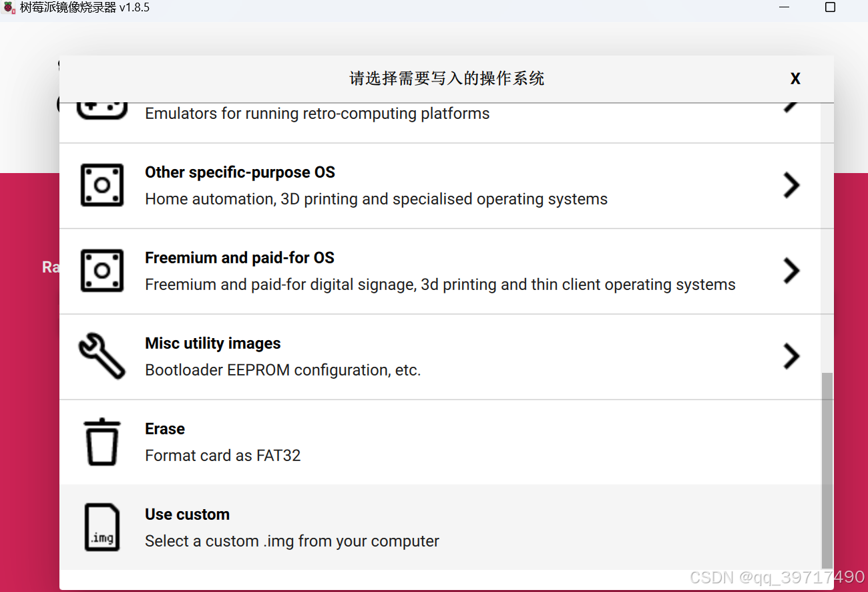Image resolution: width=868 pixels, height=592 pixels.
Task: Click the .img file icon beside Use custom
Action: pyautogui.click(x=101, y=527)
